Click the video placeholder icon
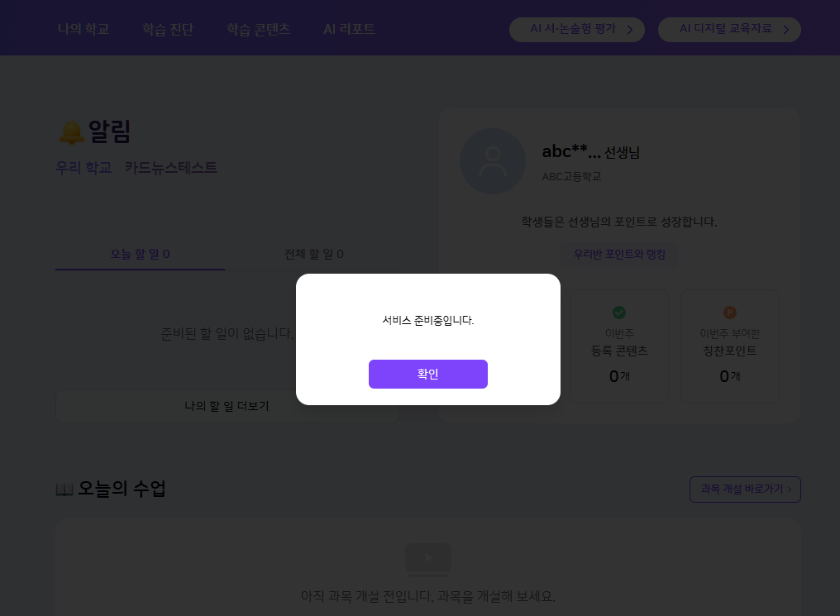Viewport: 840px width, 616px height. pos(427,558)
